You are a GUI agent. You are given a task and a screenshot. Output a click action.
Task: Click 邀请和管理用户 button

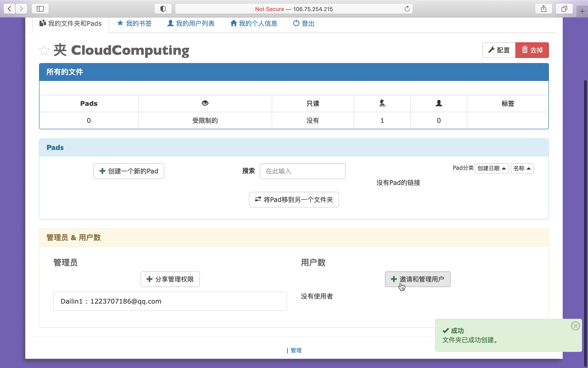pos(418,279)
